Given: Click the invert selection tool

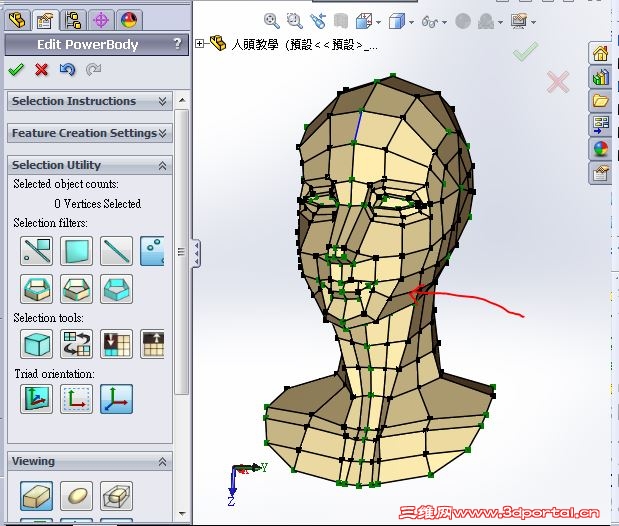Looking at the screenshot, I should pyautogui.click(x=77, y=344).
